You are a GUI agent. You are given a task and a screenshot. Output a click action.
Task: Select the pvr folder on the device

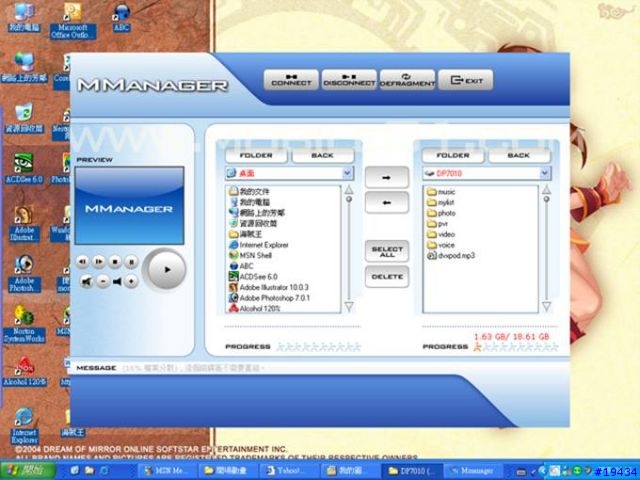(438, 223)
